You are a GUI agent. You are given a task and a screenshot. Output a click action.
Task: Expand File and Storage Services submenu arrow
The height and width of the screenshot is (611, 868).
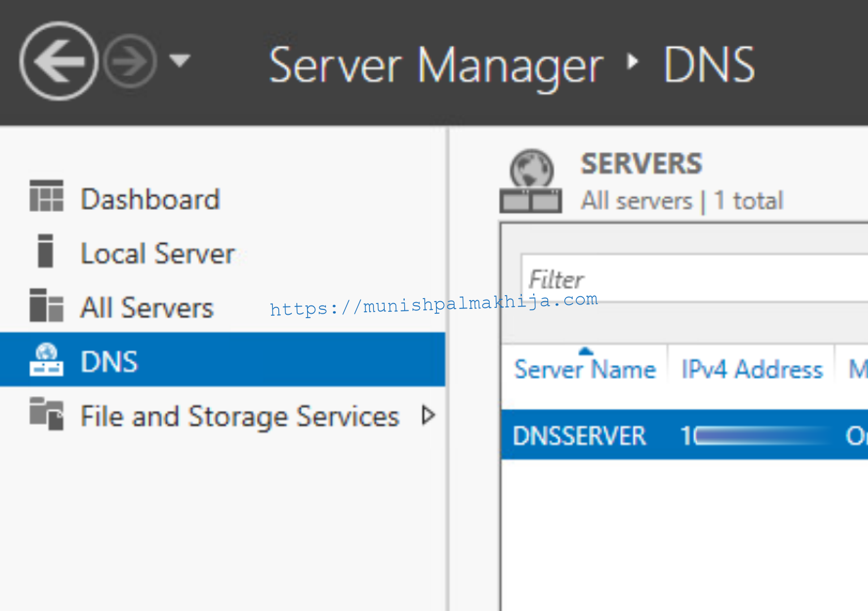pyautogui.click(x=428, y=415)
